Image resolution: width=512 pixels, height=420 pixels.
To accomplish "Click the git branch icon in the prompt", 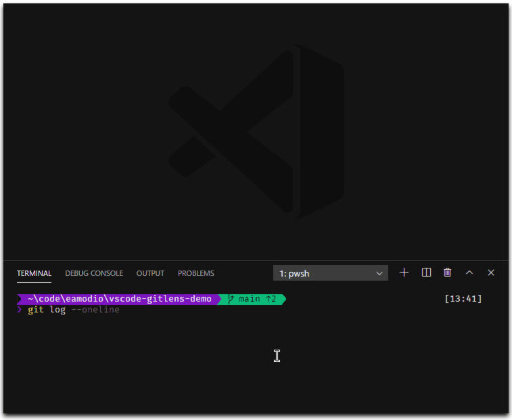I will point(231,299).
